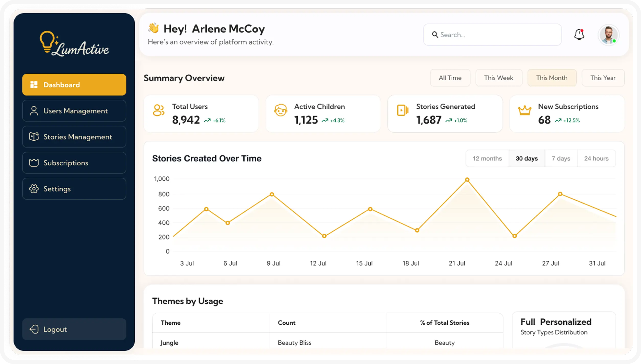Select the Dashboard sidebar item
Screen dimensions: 641x364
pos(74,85)
